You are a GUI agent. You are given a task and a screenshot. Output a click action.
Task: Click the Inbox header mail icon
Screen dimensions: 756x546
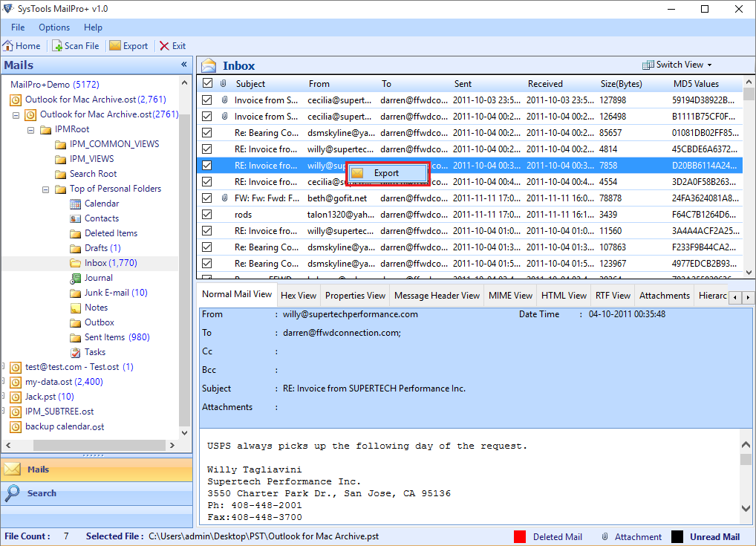(209, 65)
